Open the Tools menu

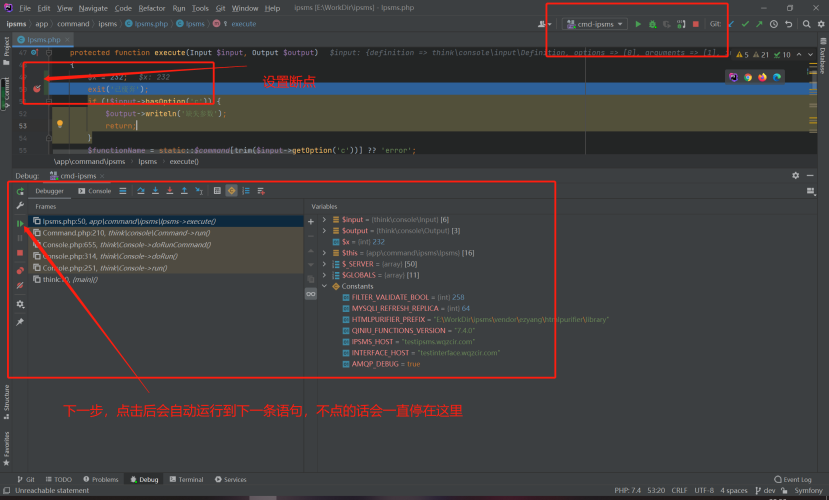(200, 8)
